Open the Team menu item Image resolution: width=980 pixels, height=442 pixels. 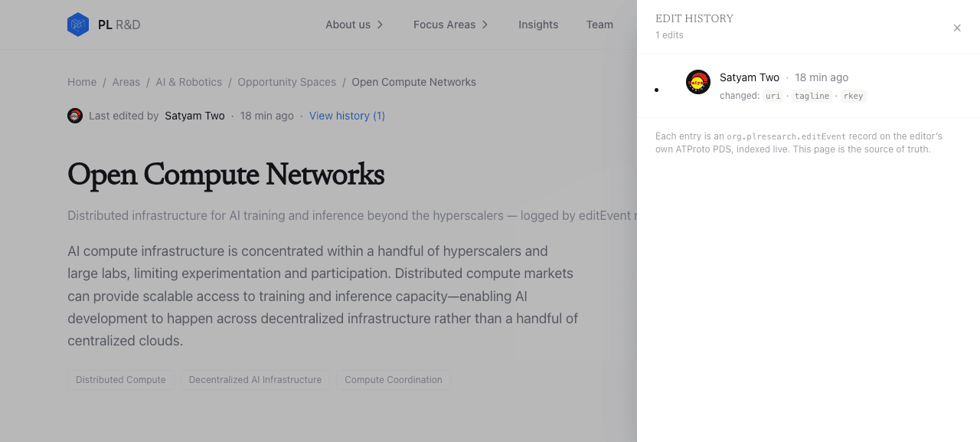click(599, 25)
